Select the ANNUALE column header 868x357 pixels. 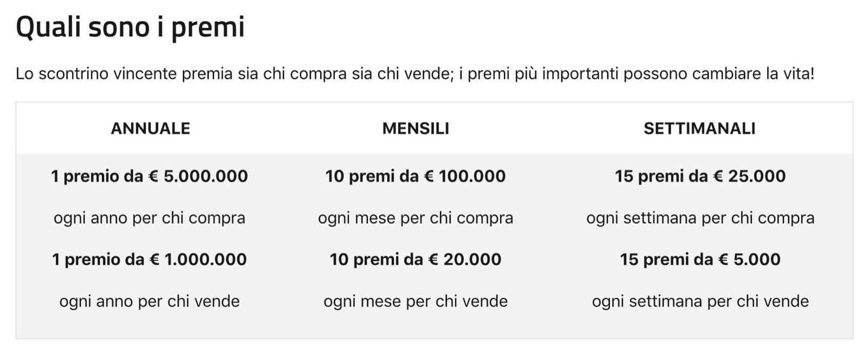coord(150,129)
